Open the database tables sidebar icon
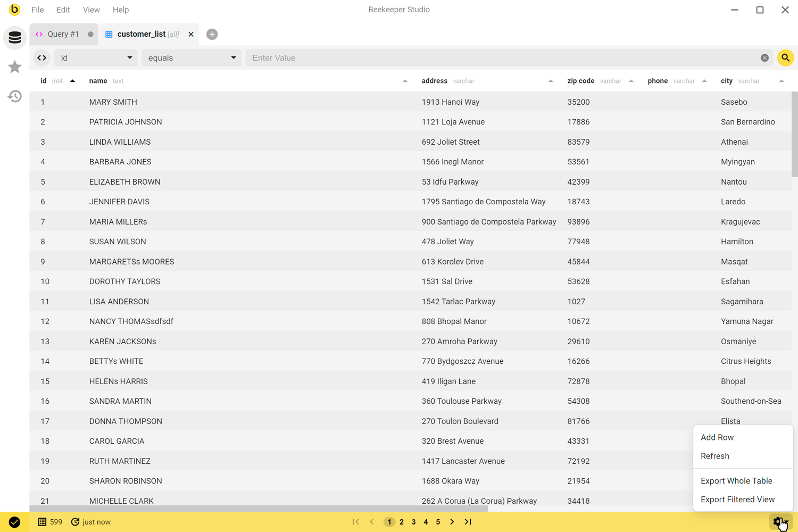Screen dimensions: 798x532 pos(15,37)
